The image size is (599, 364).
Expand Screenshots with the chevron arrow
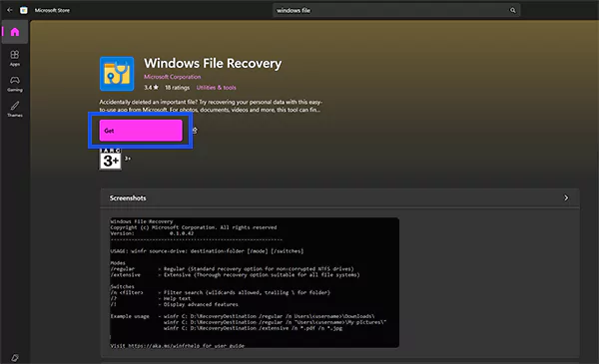(x=566, y=198)
